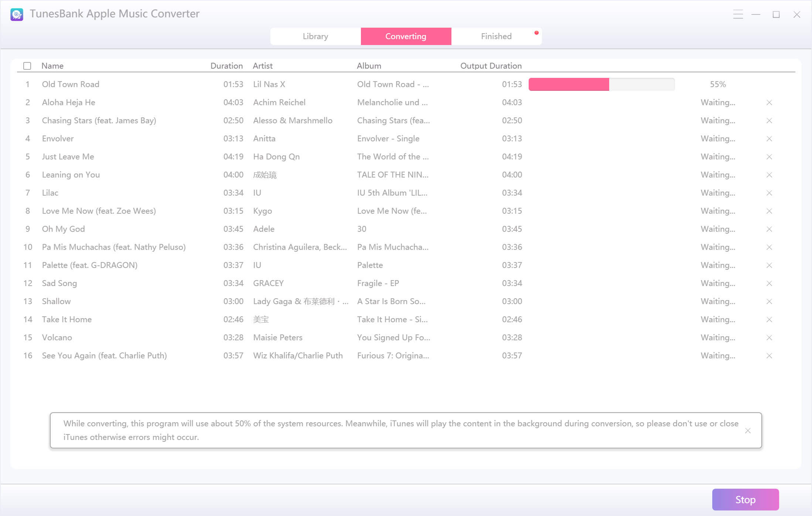Click artist Wiz Khalifa/Charlie Puth
The height and width of the screenshot is (516, 812).
(298, 355)
